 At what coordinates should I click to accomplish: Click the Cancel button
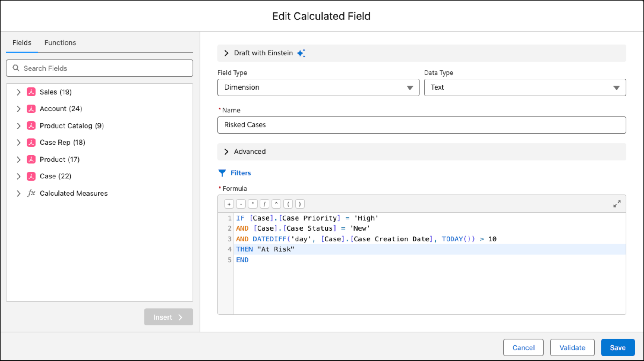coord(523,347)
